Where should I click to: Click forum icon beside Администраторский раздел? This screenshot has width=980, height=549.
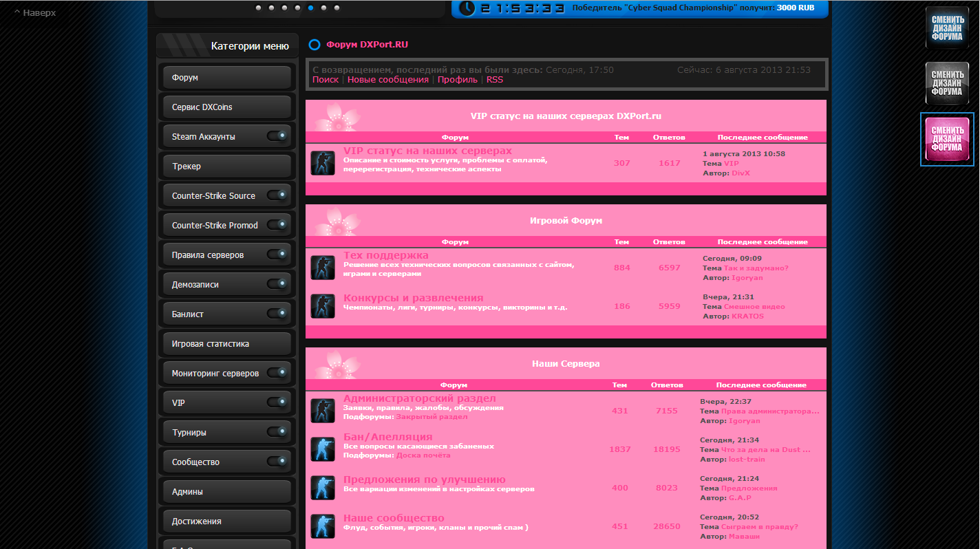(323, 411)
